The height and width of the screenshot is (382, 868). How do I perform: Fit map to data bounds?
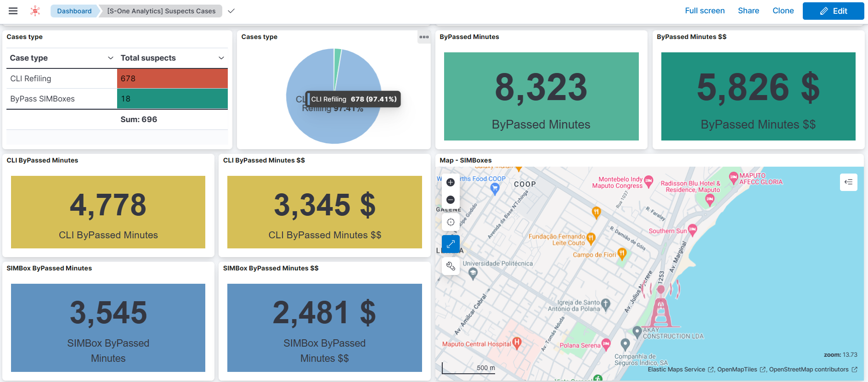pos(451,222)
